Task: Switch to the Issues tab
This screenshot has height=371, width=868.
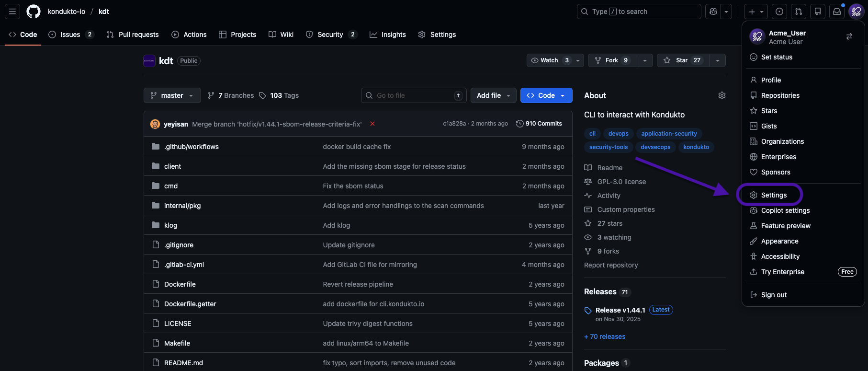Action: point(71,35)
